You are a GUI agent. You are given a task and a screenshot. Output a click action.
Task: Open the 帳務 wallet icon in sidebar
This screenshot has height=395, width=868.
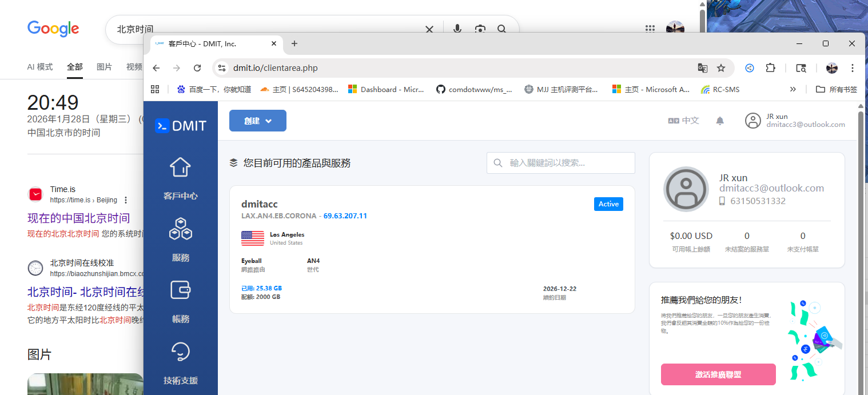coord(180,290)
